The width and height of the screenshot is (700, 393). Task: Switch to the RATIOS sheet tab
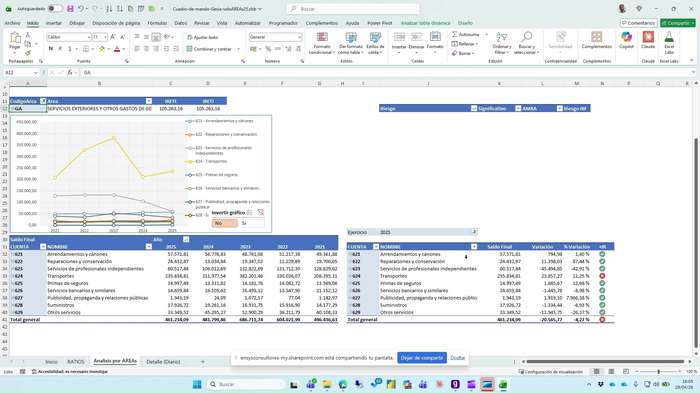pyautogui.click(x=75, y=361)
